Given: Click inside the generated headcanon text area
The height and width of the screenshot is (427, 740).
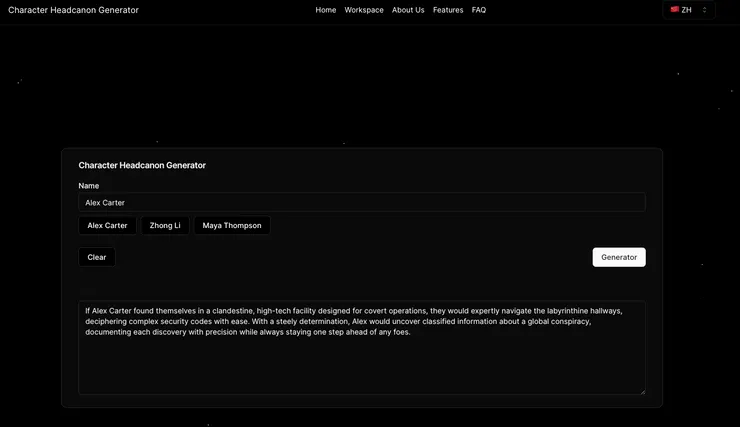Looking at the screenshot, I should tap(362, 347).
